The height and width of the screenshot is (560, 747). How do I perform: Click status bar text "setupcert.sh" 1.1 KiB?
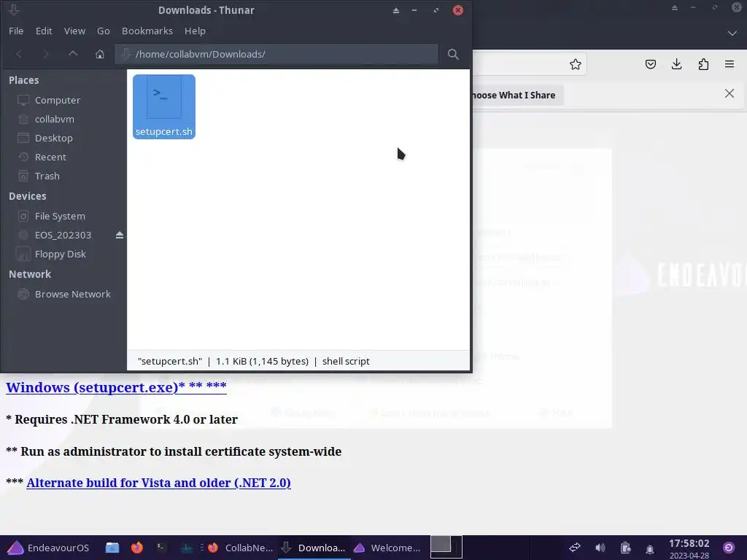(253, 361)
